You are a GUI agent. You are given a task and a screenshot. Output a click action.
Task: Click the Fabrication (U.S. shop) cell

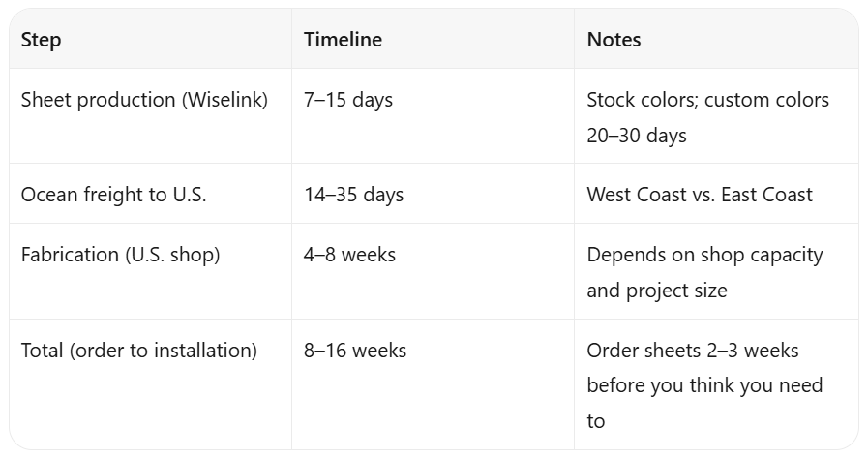pyautogui.click(x=151, y=271)
